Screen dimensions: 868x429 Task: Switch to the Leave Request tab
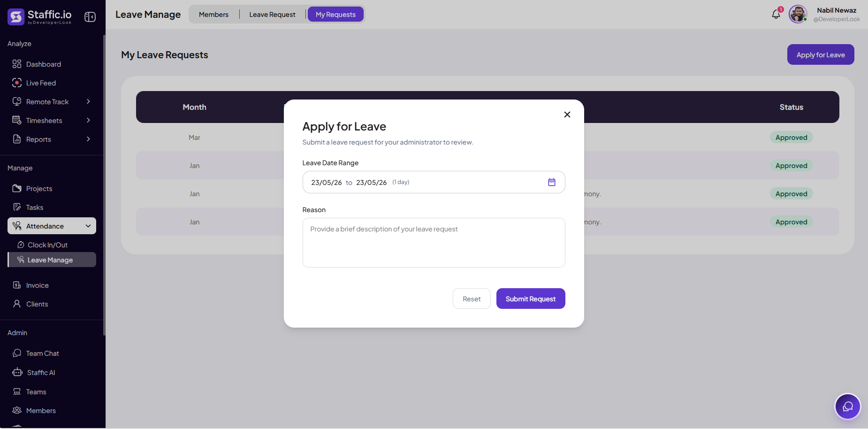coord(272,15)
